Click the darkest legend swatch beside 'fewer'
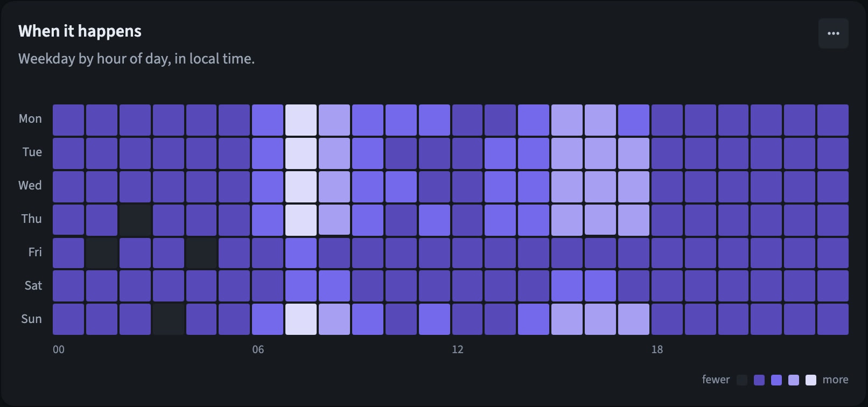 tap(742, 380)
